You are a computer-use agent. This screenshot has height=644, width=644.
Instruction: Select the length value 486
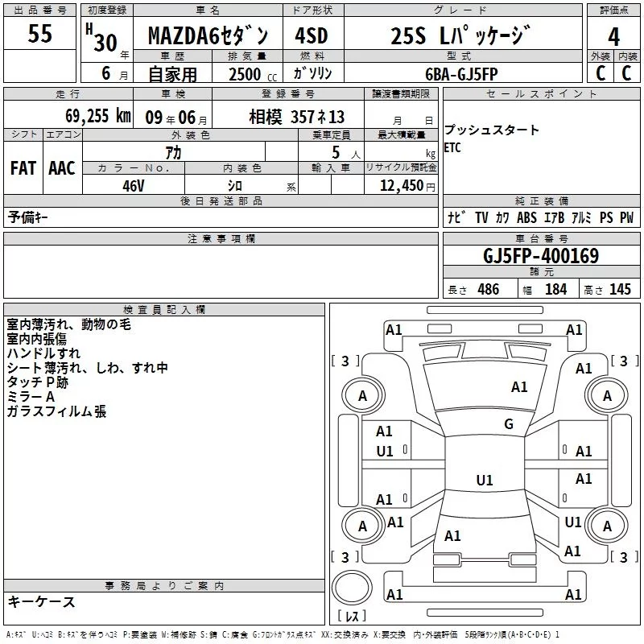click(x=489, y=289)
